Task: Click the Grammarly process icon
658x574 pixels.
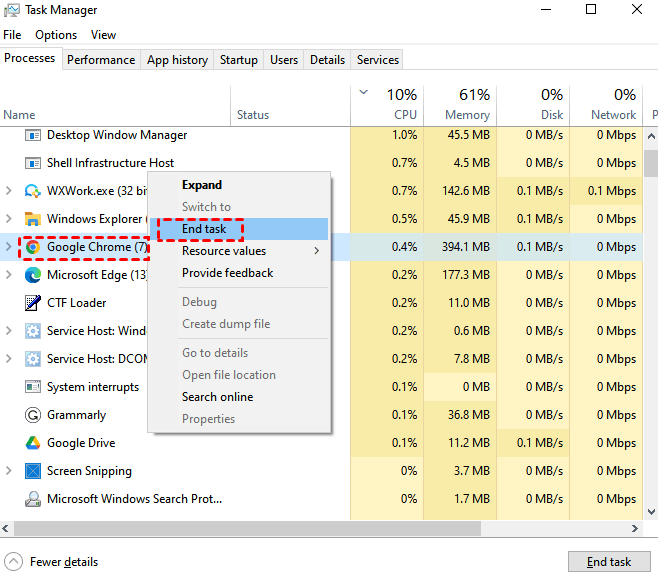Action: (32, 415)
